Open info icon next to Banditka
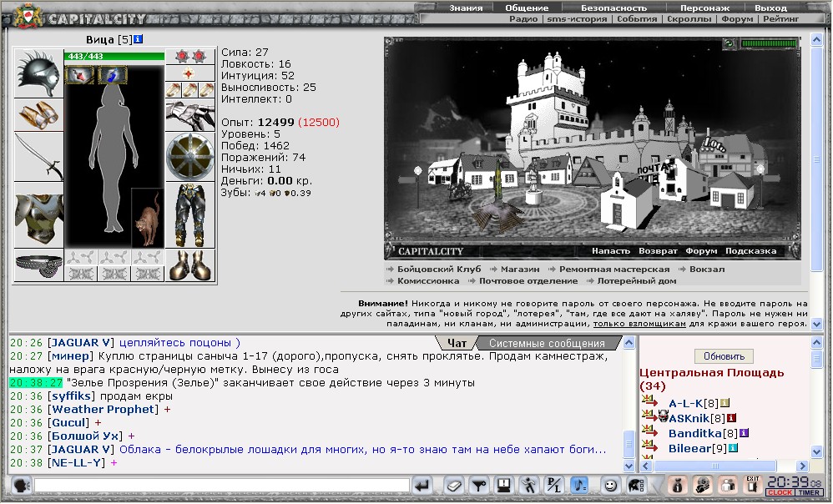This screenshot has width=833, height=504. point(744,433)
